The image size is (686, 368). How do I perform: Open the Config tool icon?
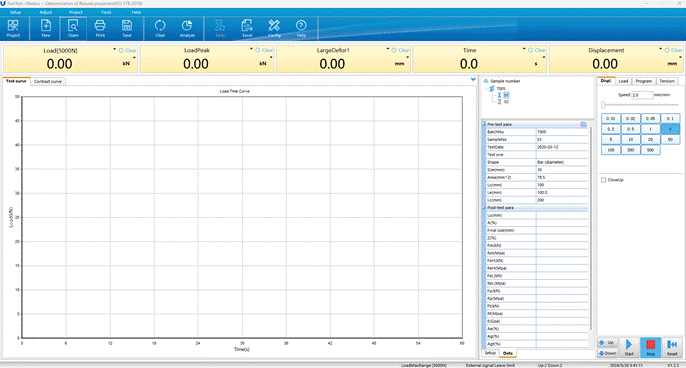[274, 28]
